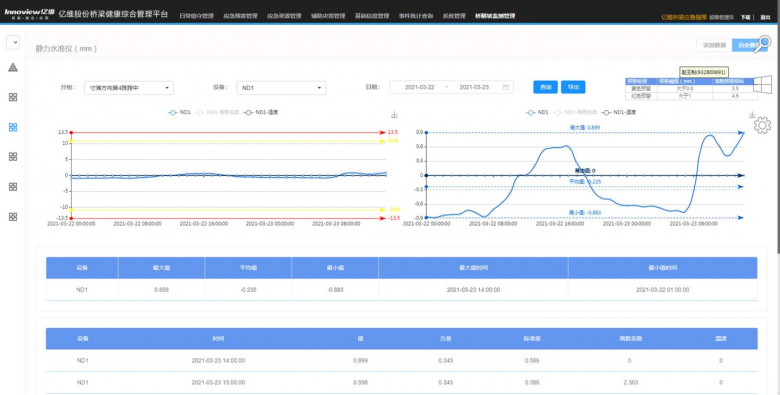Click the blue 查询 query button
Screen dimensions: 780x395
click(x=545, y=87)
